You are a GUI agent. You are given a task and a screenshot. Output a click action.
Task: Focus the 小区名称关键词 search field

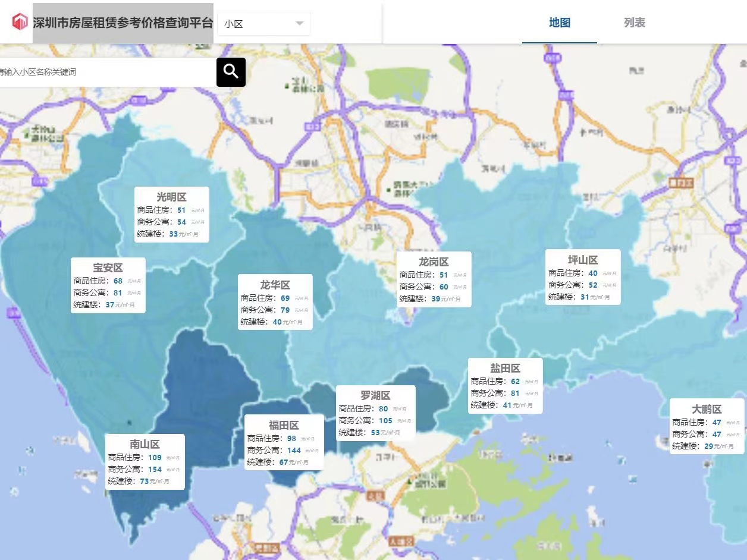107,72
